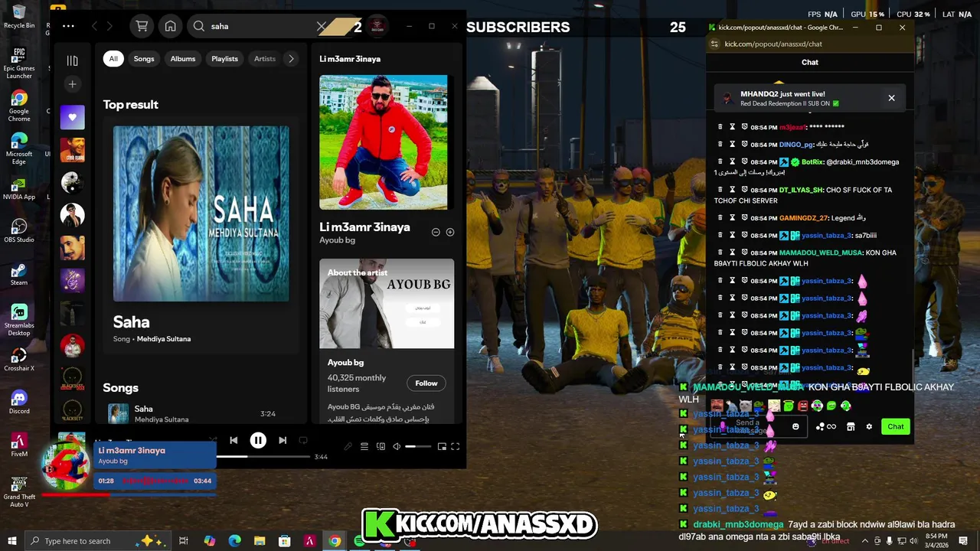Go back in Spotify navigation
The width and height of the screenshot is (980, 551).
point(94,26)
